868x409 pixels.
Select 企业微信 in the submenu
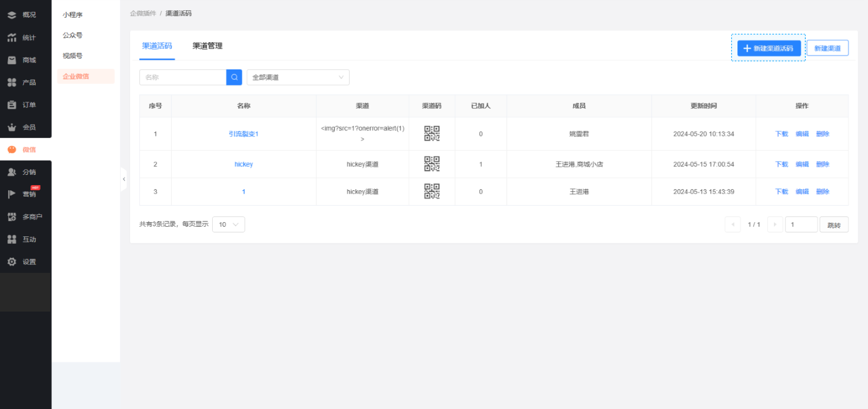76,76
